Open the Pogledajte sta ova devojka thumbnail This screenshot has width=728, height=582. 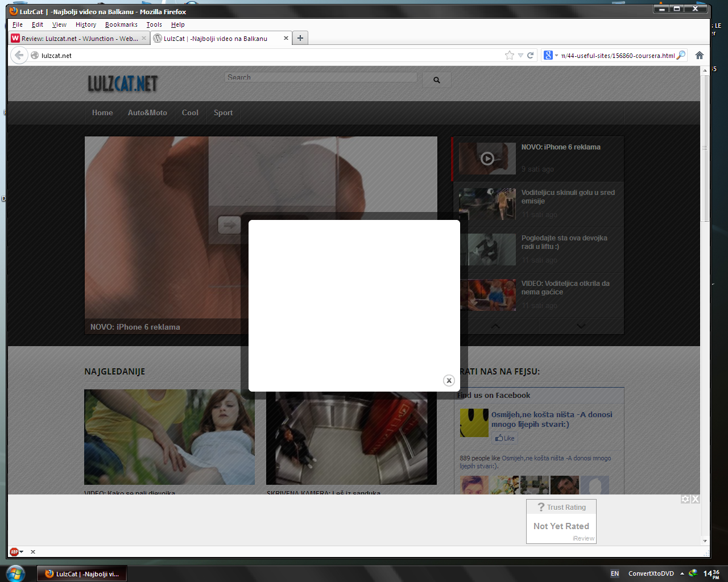[x=487, y=250]
